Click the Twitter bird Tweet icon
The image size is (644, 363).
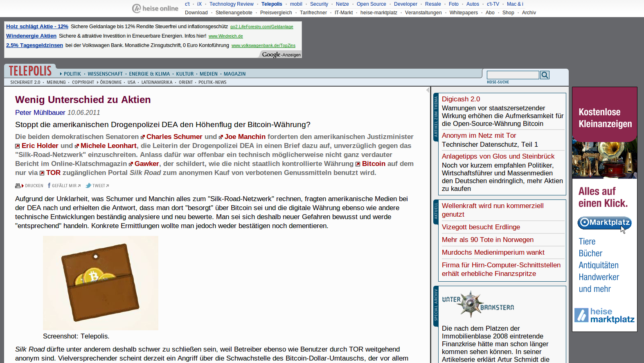point(88,186)
